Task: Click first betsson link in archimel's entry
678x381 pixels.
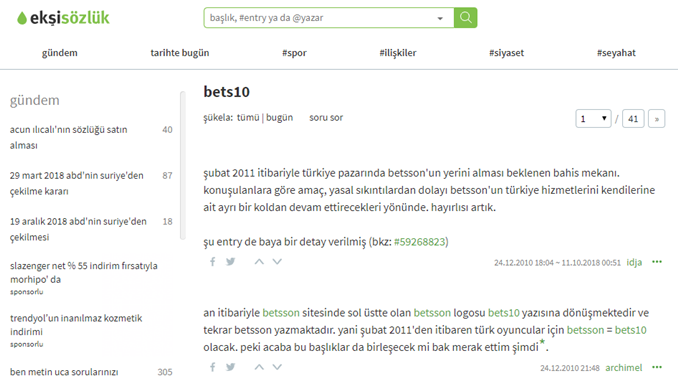Action: (281, 313)
